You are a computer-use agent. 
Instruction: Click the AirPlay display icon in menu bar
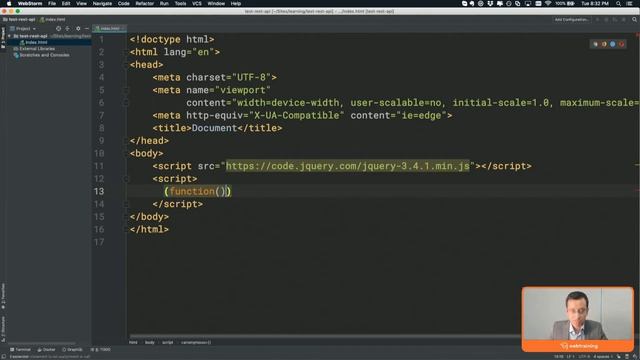[528, 3]
